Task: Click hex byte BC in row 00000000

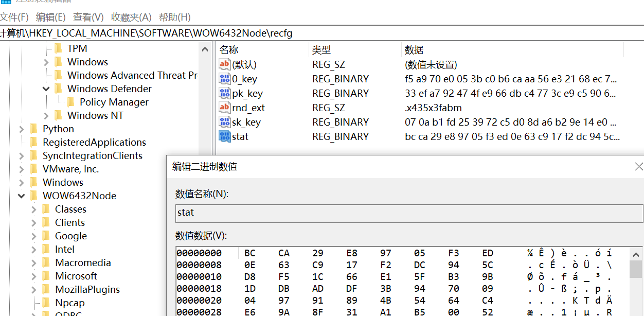Action: (250, 253)
